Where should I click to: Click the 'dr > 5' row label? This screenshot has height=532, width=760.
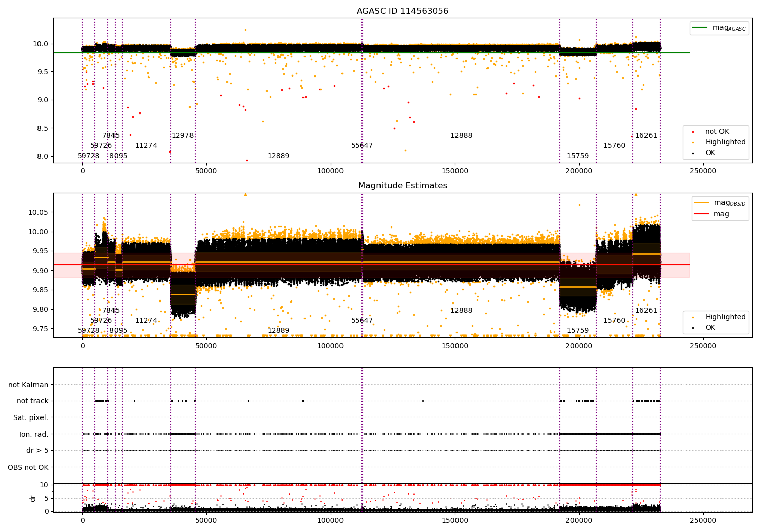click(37, 450)
